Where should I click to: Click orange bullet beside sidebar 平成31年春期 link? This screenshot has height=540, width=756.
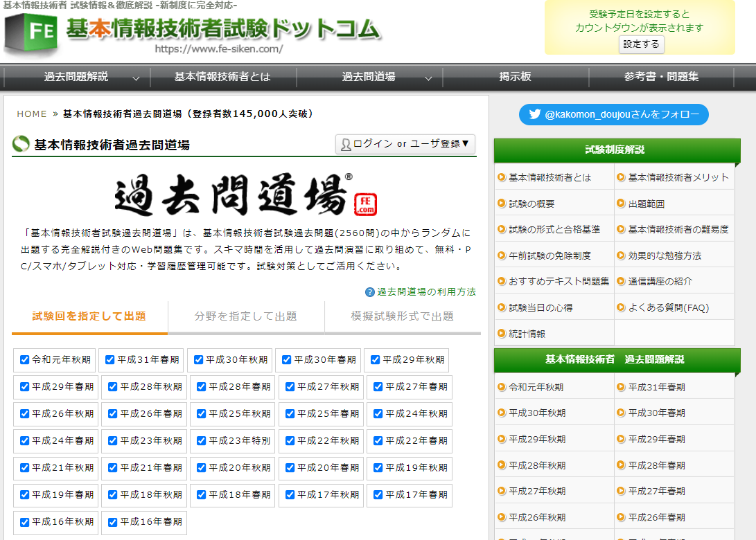(x=621, y=387)
